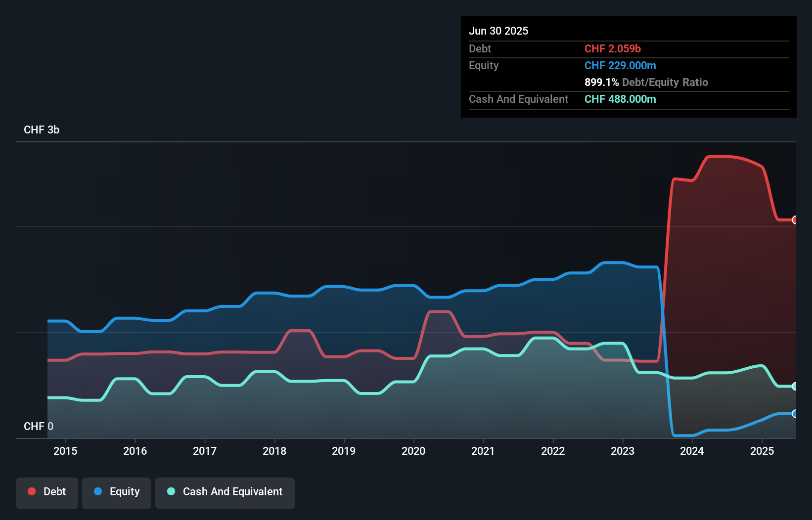
Task: Open details on the Debt/Equity Ratio row
Action: point(646,82)
